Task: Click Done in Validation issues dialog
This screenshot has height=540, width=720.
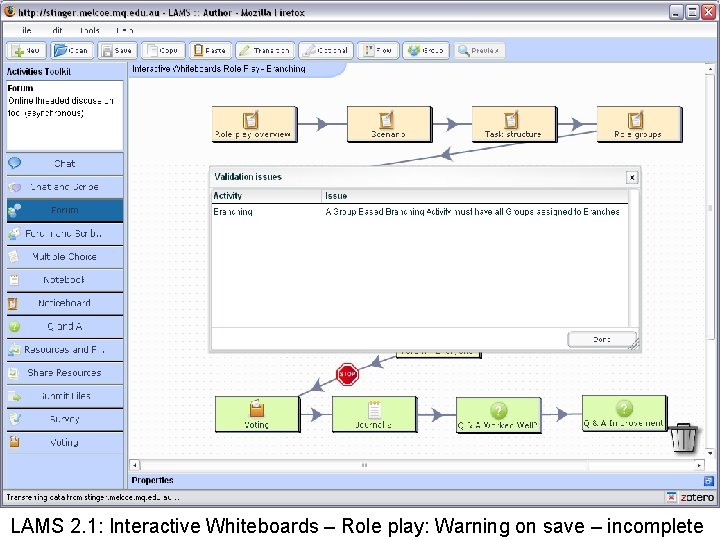Action: (x=602, y=339)
